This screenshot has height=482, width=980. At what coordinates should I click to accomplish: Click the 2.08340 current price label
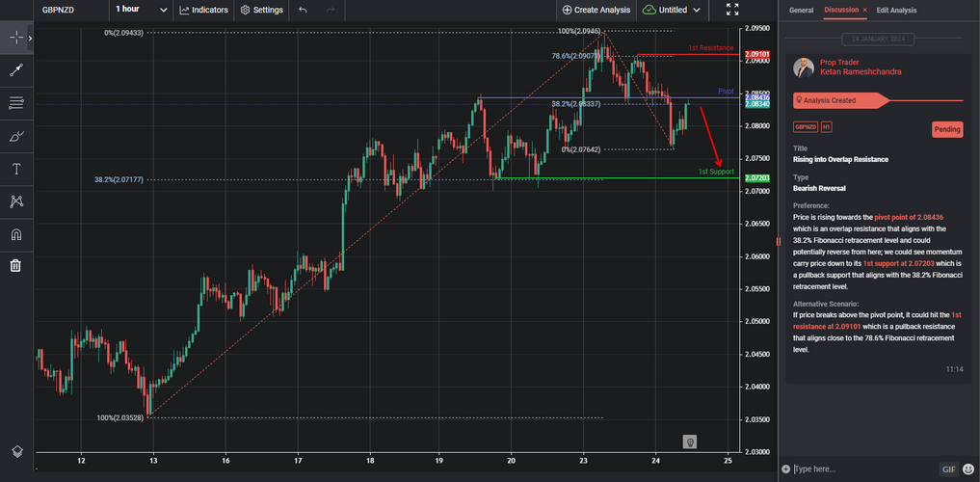pos(756,104)
